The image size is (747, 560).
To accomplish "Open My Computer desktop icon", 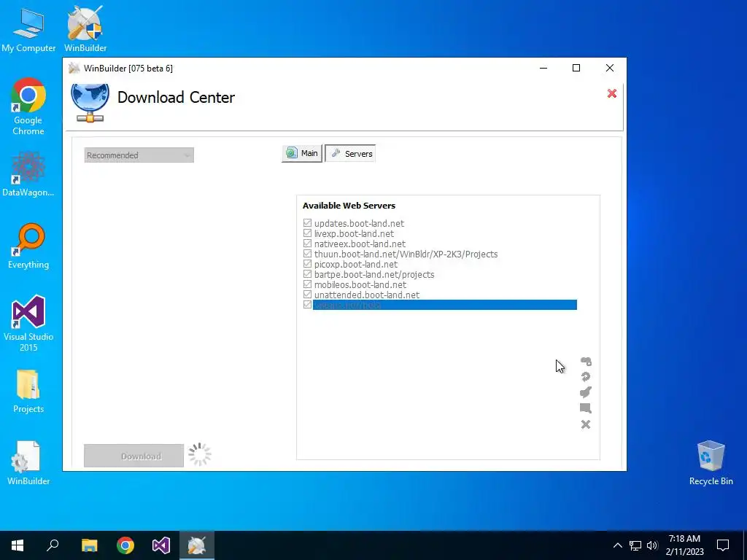I will pos(28,29).
